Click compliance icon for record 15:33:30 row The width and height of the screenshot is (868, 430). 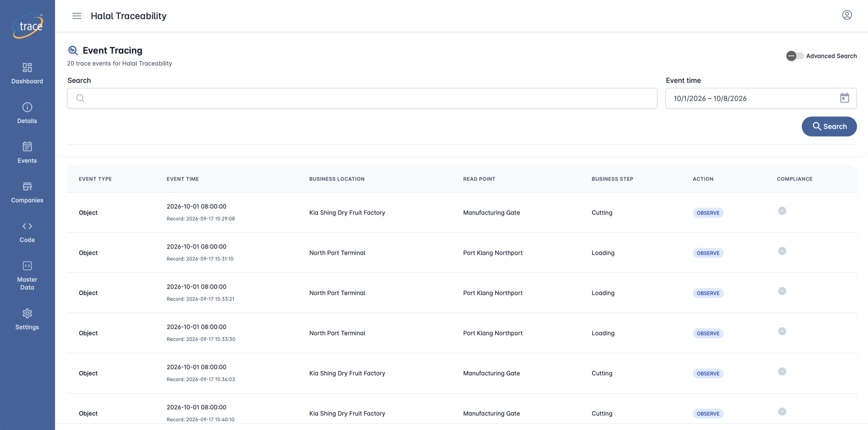pyautogui.click(x=782, y=331)
